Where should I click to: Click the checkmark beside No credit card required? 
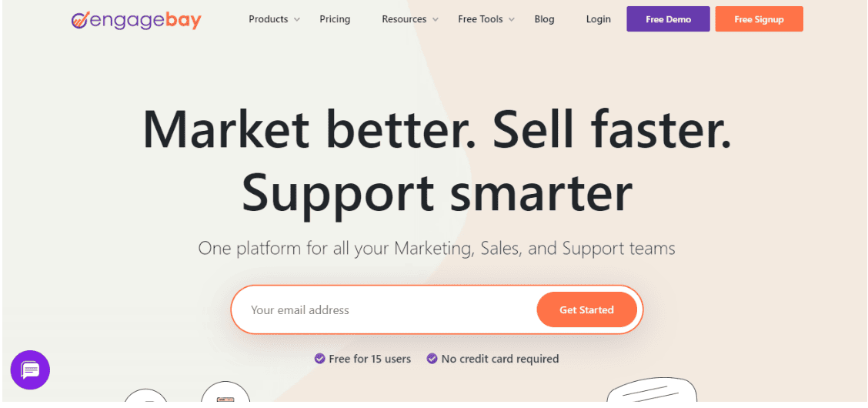[432, 359]
